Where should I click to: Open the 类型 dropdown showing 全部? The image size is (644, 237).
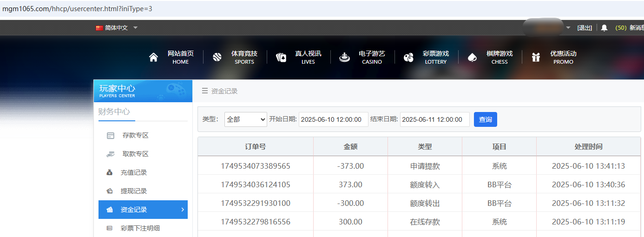tap(245, 119)
